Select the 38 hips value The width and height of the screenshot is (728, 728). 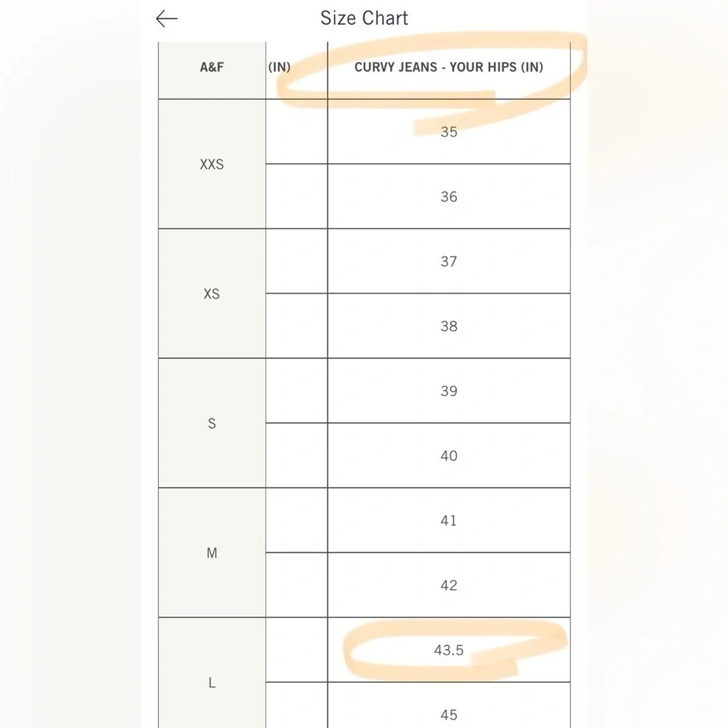[448, 326]
